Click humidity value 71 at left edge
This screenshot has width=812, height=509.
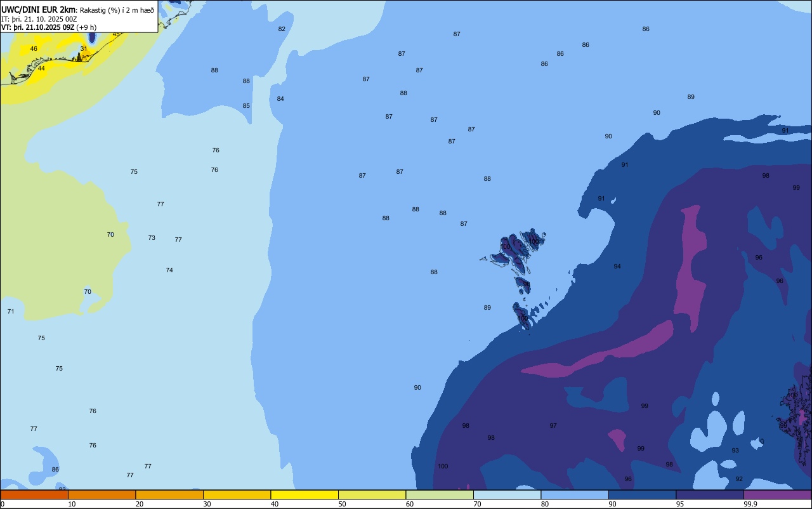click(11, 312)
